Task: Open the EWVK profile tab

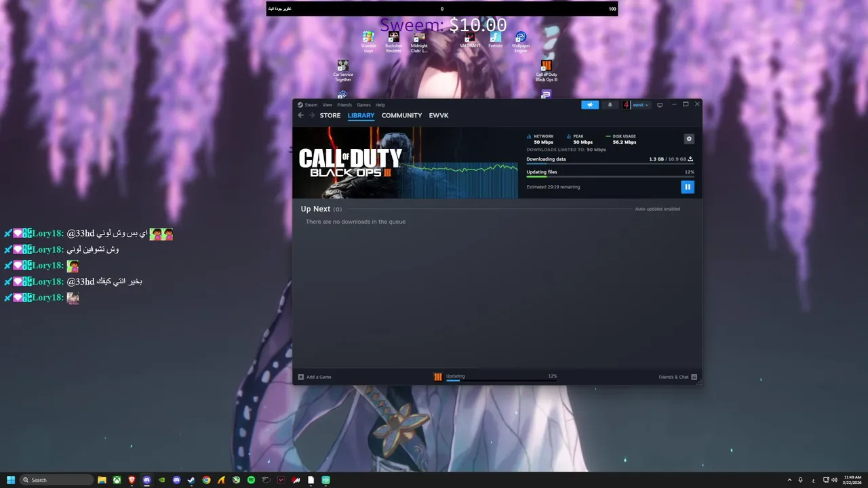Action: click(439, 115)
